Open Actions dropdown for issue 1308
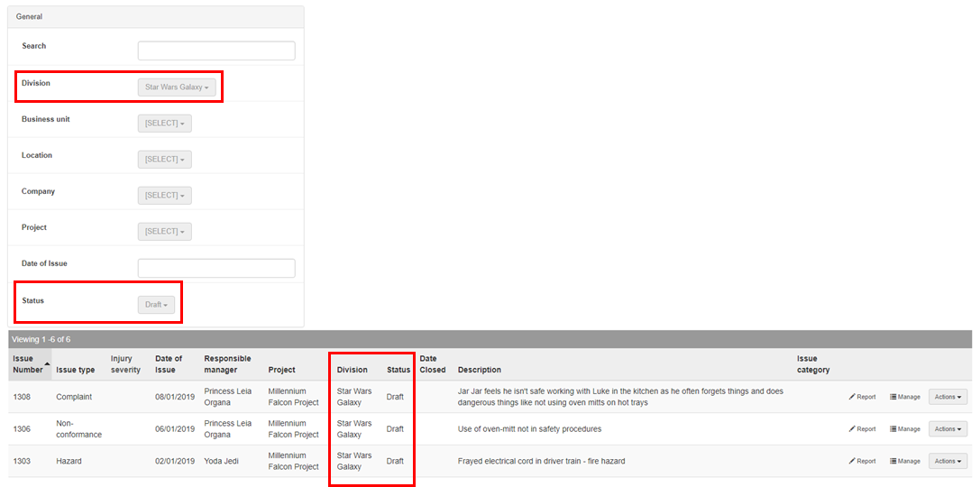 pos(948,397)
